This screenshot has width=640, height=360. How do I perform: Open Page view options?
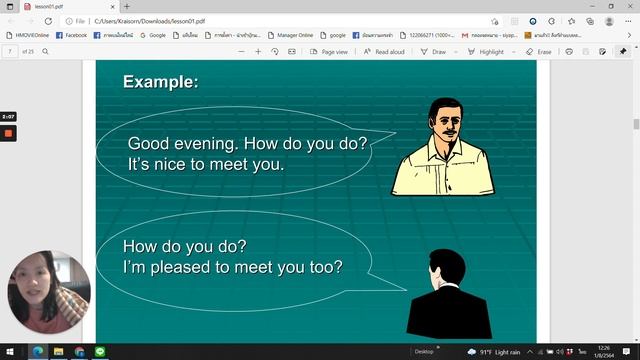pos(329,52)
